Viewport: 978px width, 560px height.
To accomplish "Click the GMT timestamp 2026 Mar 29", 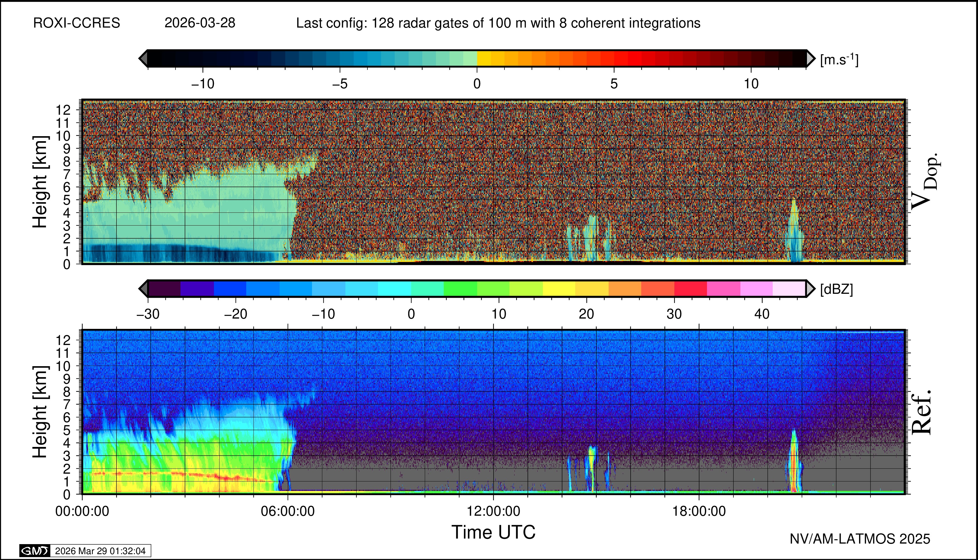I will pyautogui.click(x=100, y=551).
